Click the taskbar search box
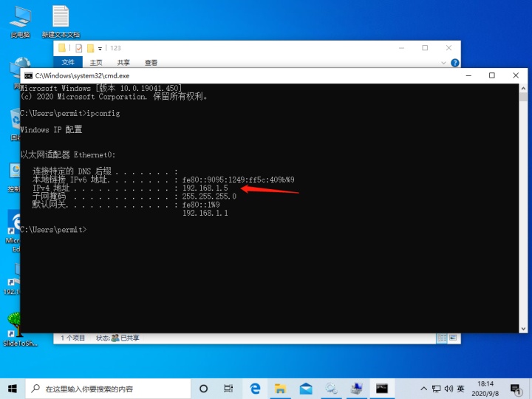This screenshot has width=532, height=399. point(108,389)
